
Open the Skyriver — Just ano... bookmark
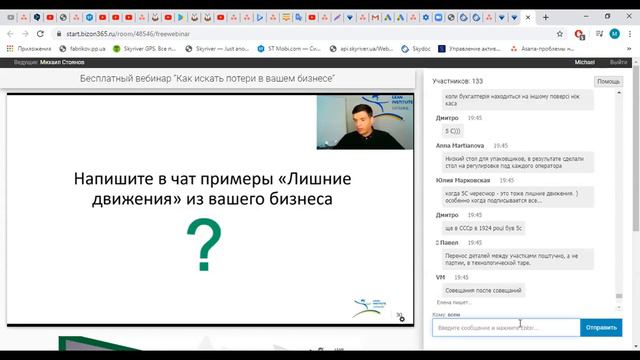217,49
